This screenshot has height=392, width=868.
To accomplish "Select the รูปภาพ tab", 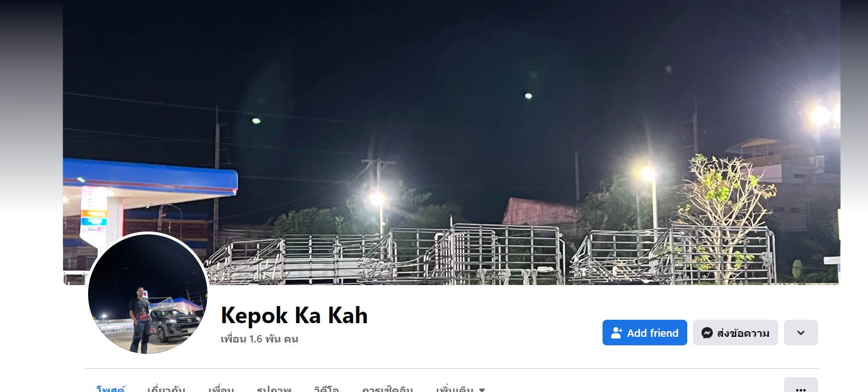I will tap(274, 389).
